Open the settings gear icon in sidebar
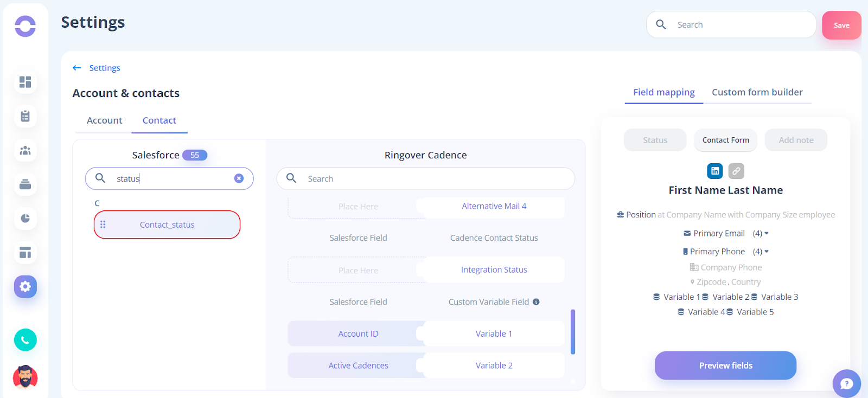 tap(25, 286)
